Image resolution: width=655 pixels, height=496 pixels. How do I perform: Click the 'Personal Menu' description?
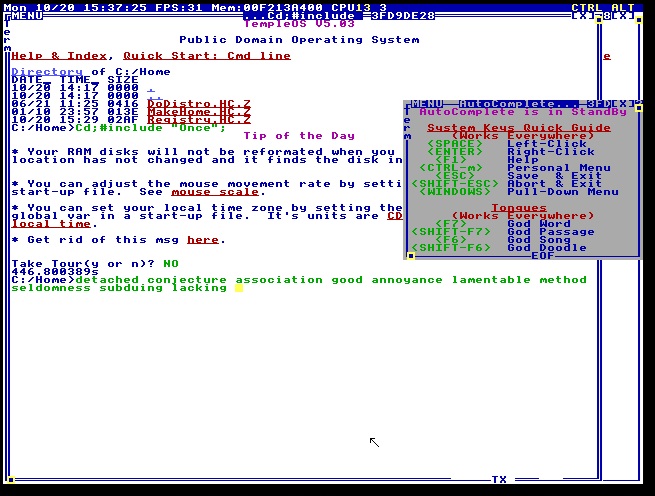(x=559, y=168)
